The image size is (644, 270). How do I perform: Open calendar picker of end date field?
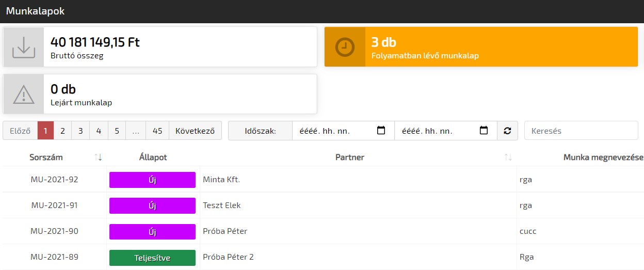point(484,131)
